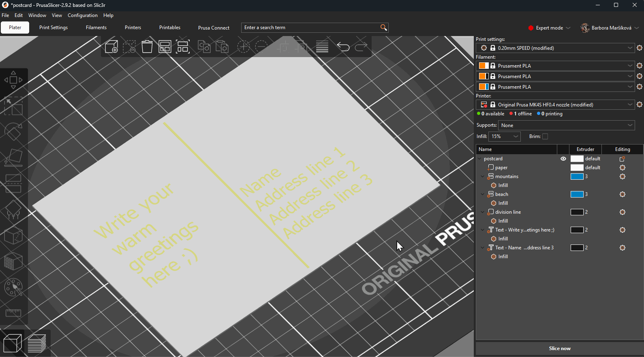Open the Configuration menu

click(x=82, y=15)
